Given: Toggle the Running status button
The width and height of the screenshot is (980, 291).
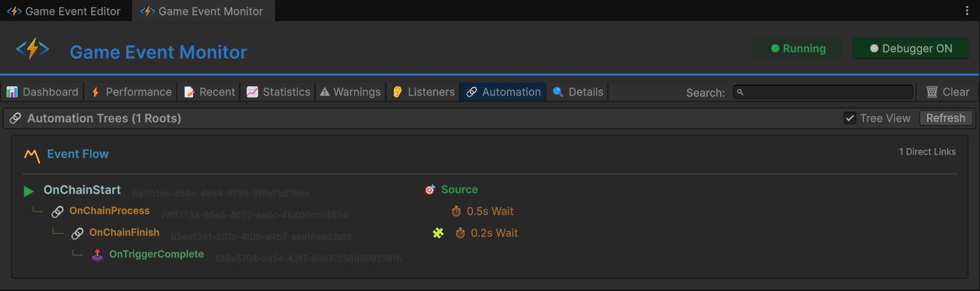Looking at the screenshot, I should pyautogui.click(x=797, y=49).
